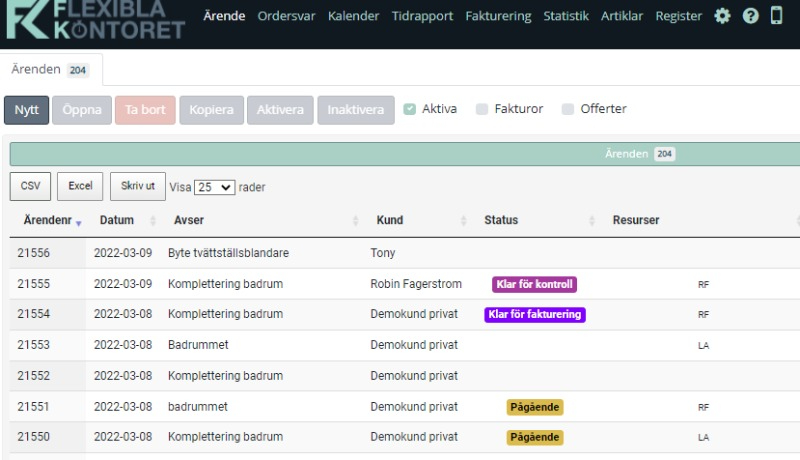Click Demokund privat in row 21554
This screenshot has width=800, height=460.
[414, 314]
